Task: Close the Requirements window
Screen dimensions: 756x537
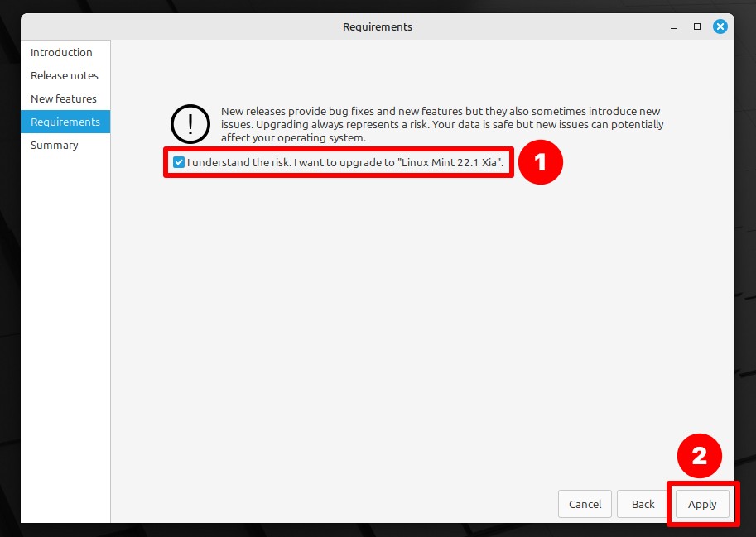Action: click(720, 26)
